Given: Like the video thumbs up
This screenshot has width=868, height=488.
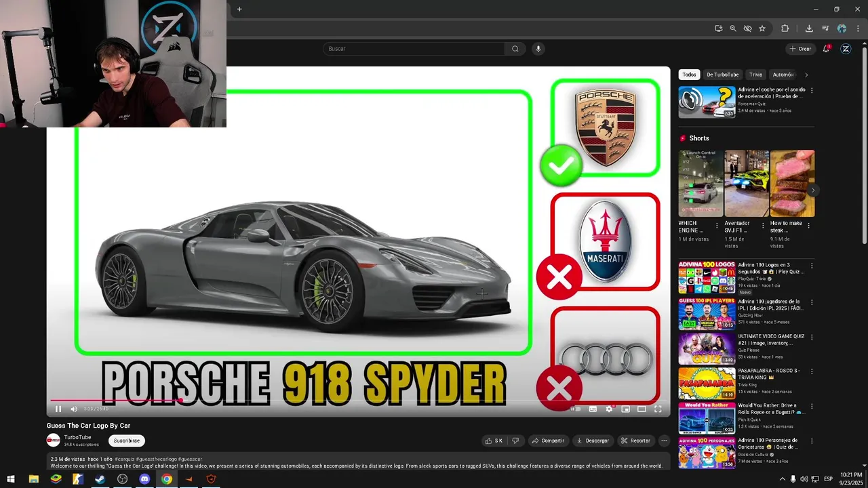Looking at the screenshot, I should tap(494, 441).
